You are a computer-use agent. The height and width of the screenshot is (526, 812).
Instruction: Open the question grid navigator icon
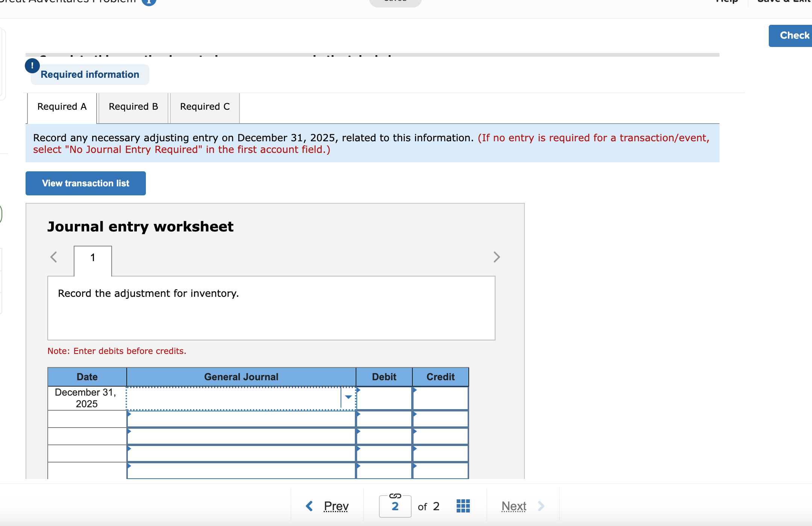pyautogui.click(x=463, y=506)
